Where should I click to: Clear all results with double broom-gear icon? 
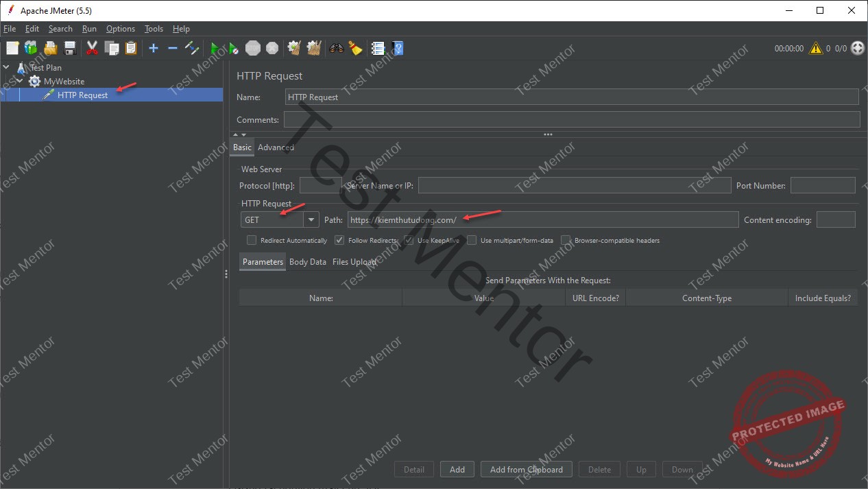[314, 48]
